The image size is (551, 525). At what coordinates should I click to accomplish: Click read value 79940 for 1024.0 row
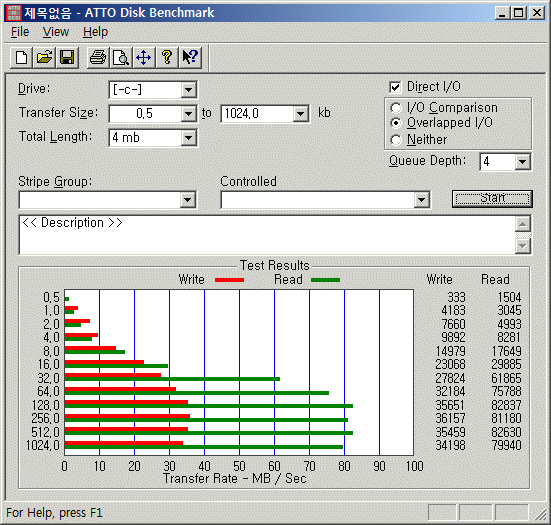point(506,446)
